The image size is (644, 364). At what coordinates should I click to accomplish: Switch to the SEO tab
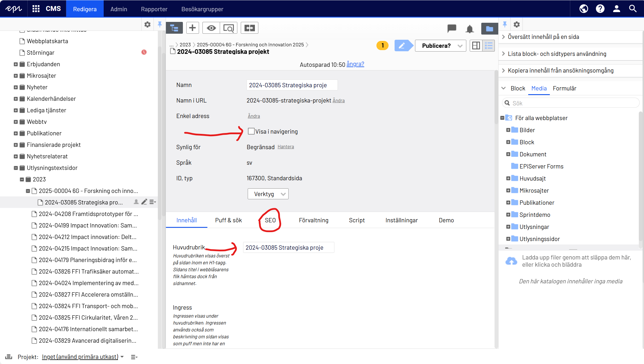pos(270,220)
